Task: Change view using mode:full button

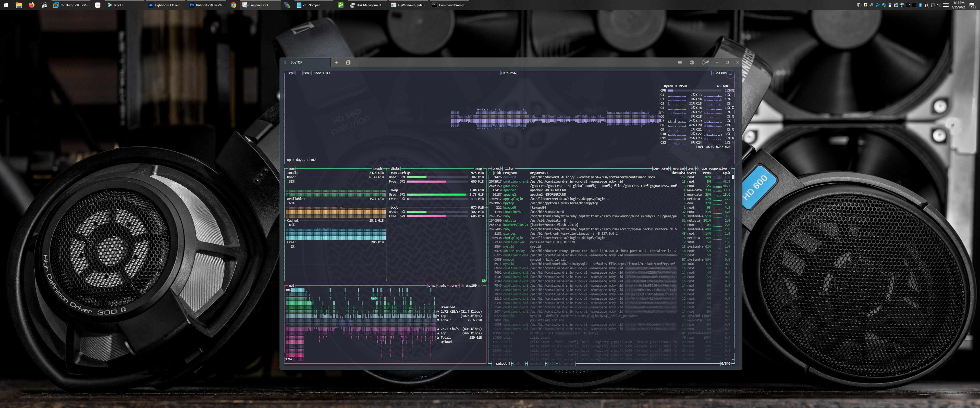Action: pos(322,73)
